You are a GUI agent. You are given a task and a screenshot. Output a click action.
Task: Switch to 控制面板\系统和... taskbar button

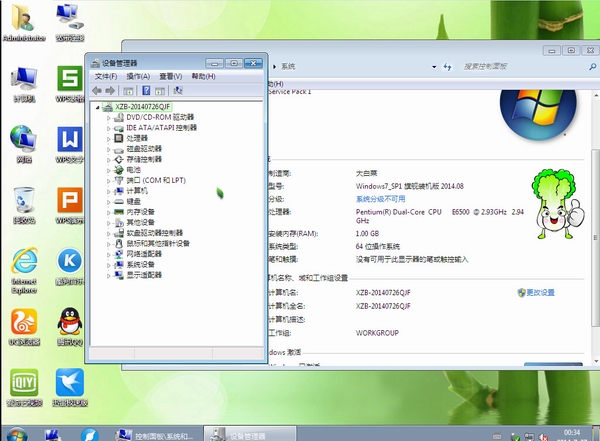pyautogui.click(x=156, y=436)
